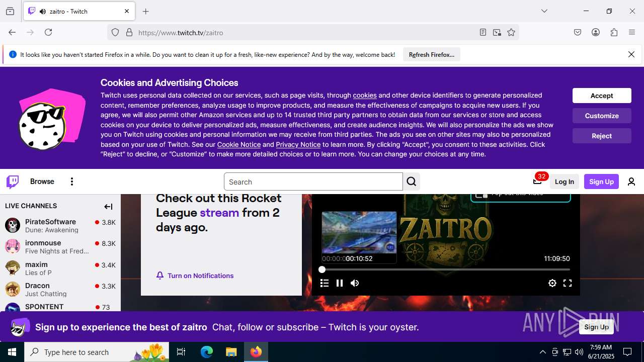Open the extensions puzzle icon
The width and height of the screenshot is (644, 362).
pyautogui.click(x=614, y=32)
